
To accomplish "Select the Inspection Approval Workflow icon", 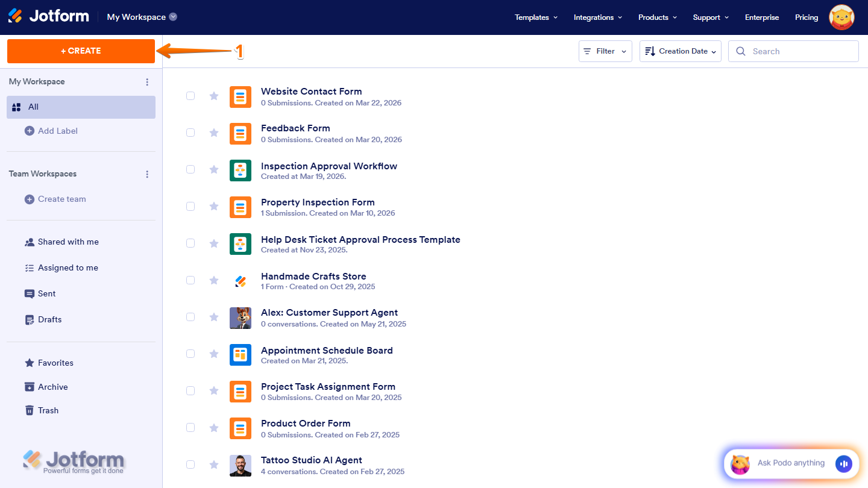I will pyautogui.click(x=241, y=170).
